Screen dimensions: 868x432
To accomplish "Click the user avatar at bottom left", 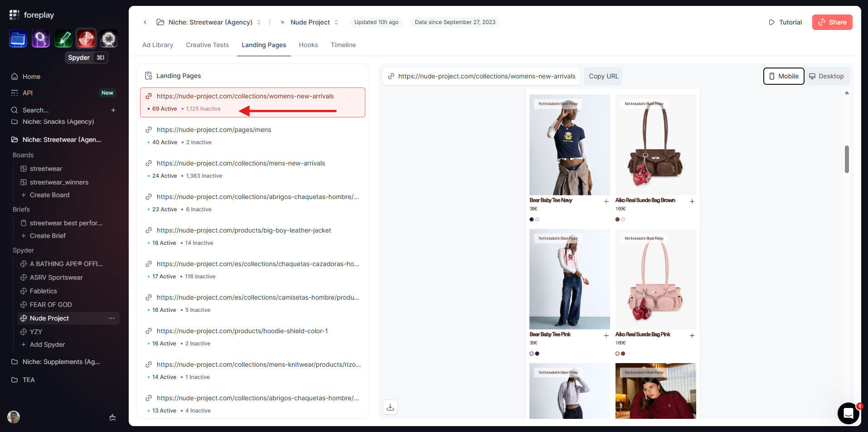I will tap(14, 417).
